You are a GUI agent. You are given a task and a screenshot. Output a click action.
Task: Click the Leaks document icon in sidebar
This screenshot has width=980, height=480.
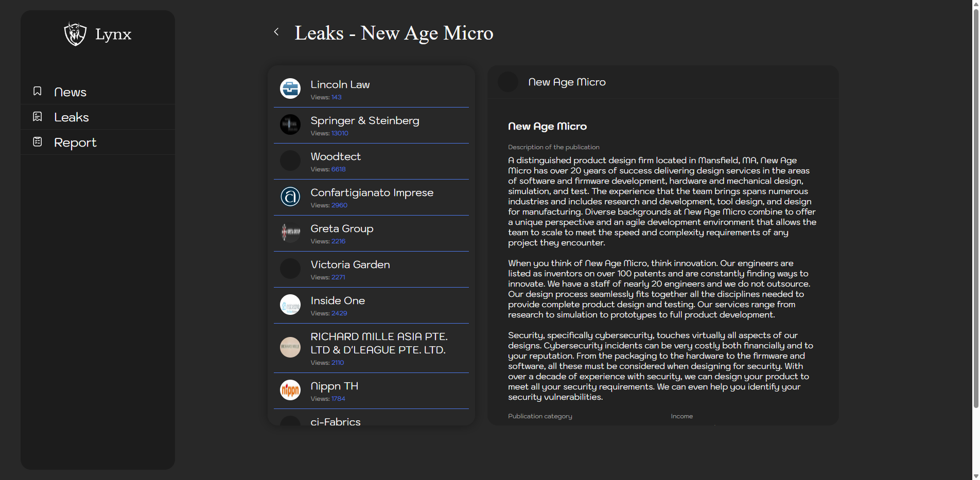click(x=38, y=117)
